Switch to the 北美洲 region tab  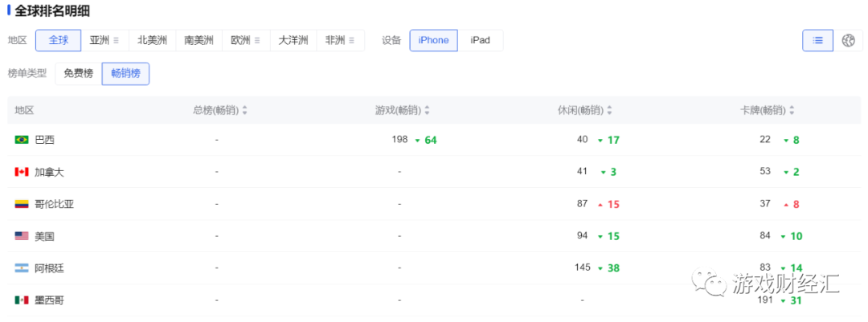(x=152, y=40)
